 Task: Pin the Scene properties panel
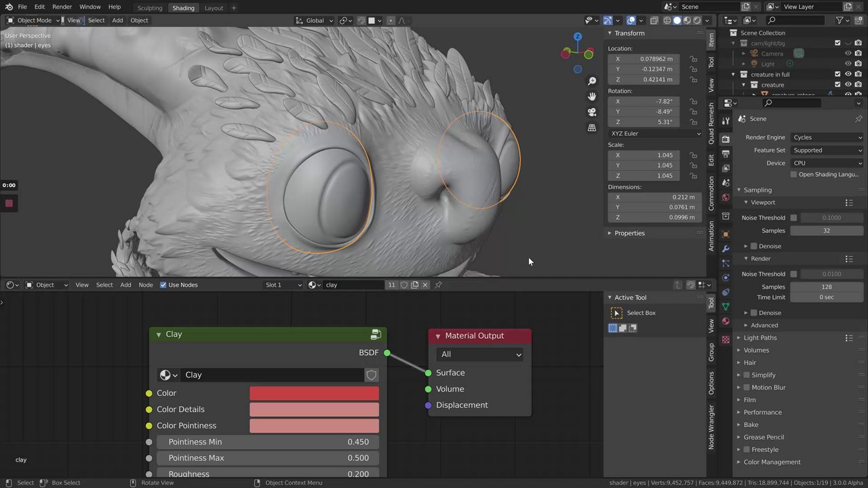coord(859,119)
